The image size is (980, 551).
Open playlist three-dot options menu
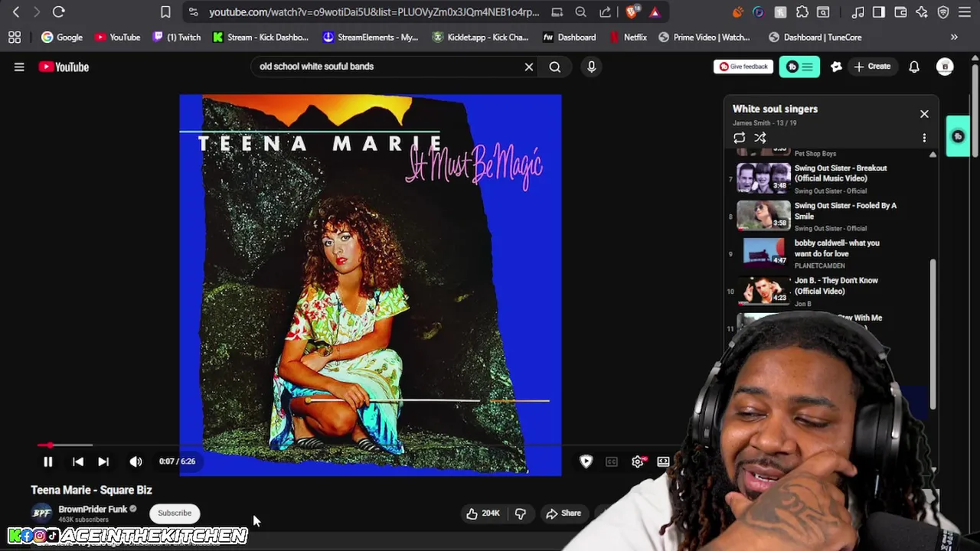924,138
